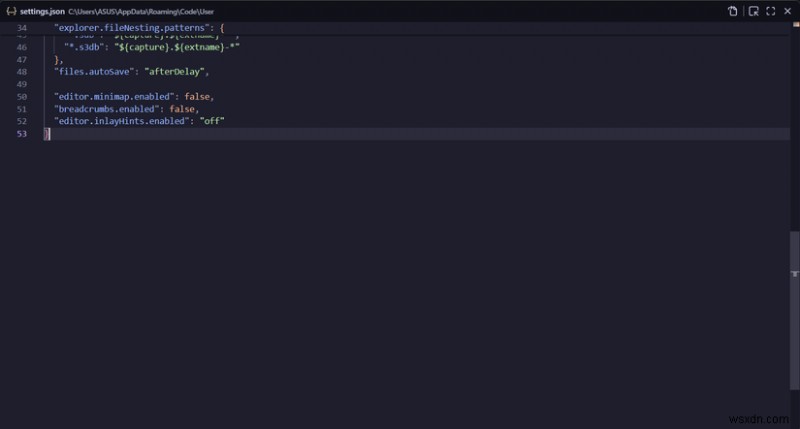Click the "off" value on line 52
The image size is (800, 429).
click(212, 121)
